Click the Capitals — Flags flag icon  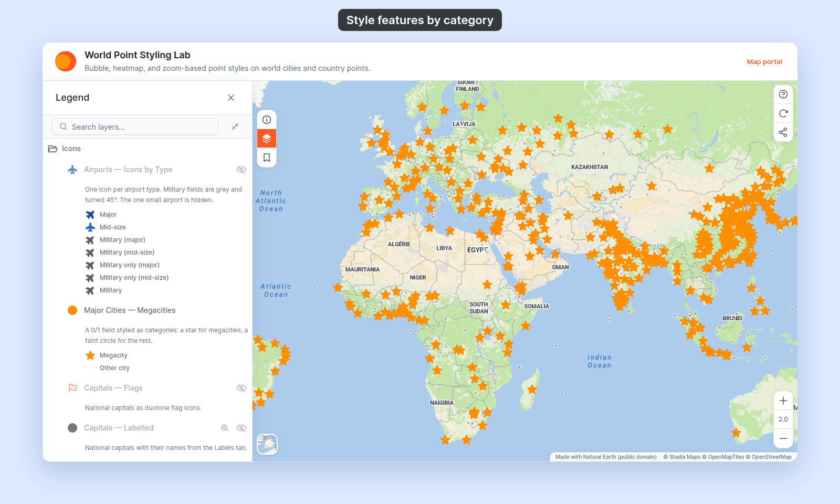pyautogui.click(x=72, y=388)
